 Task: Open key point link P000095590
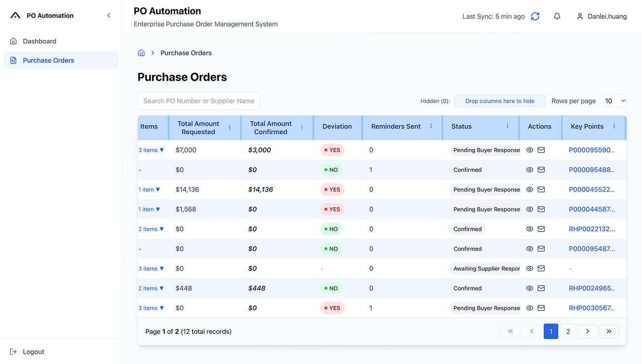pos(591,150)
